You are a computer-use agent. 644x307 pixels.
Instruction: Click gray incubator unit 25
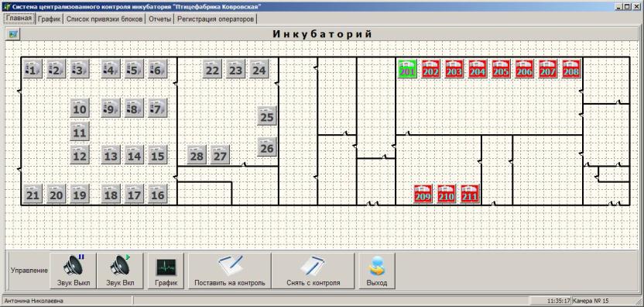(267, 116)
